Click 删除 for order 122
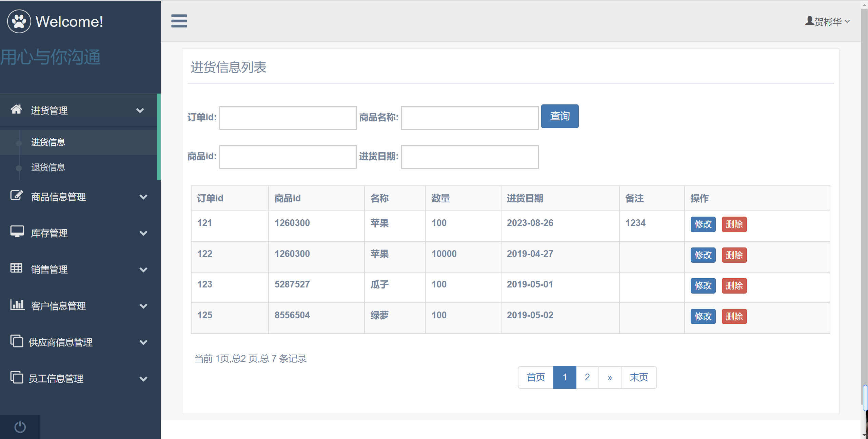The image size is (868, 439). click(734, 255)
